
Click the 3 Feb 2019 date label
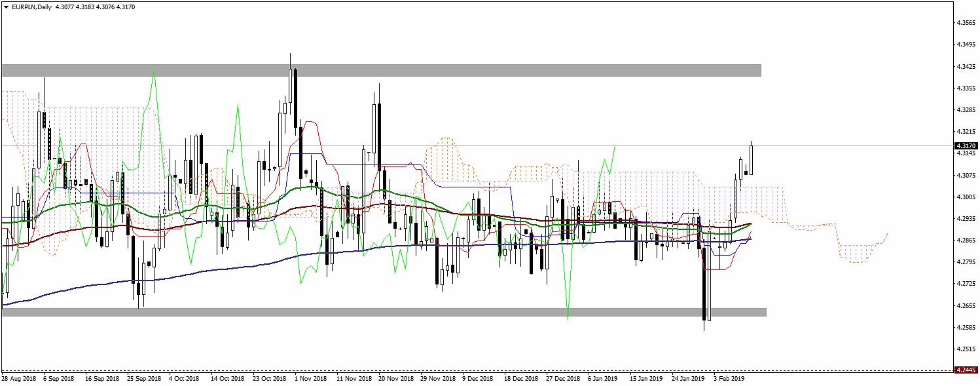(729, 379)
